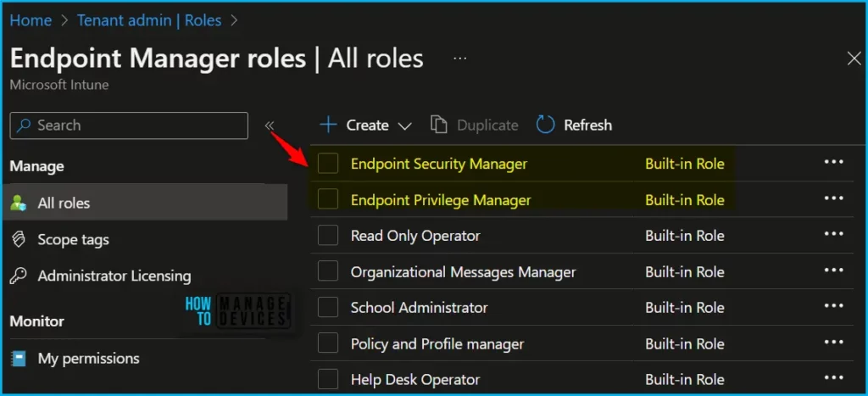Click the Refresh circular arrow icon
This screenshot has width=868, height=396.
[x=545, y=125]
